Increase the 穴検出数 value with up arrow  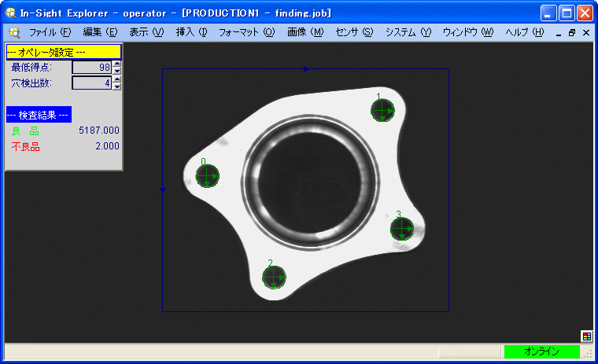click(x=117, y=79)
